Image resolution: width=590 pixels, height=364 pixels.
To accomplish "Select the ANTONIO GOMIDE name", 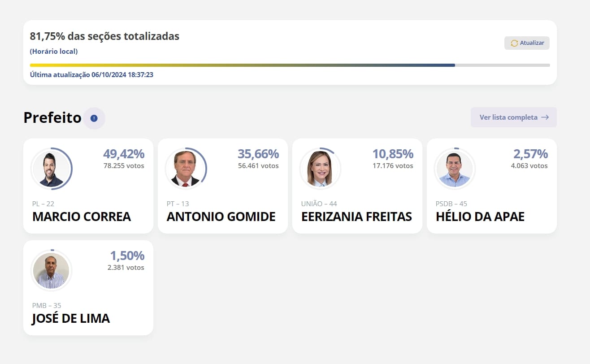I will 221,217.
